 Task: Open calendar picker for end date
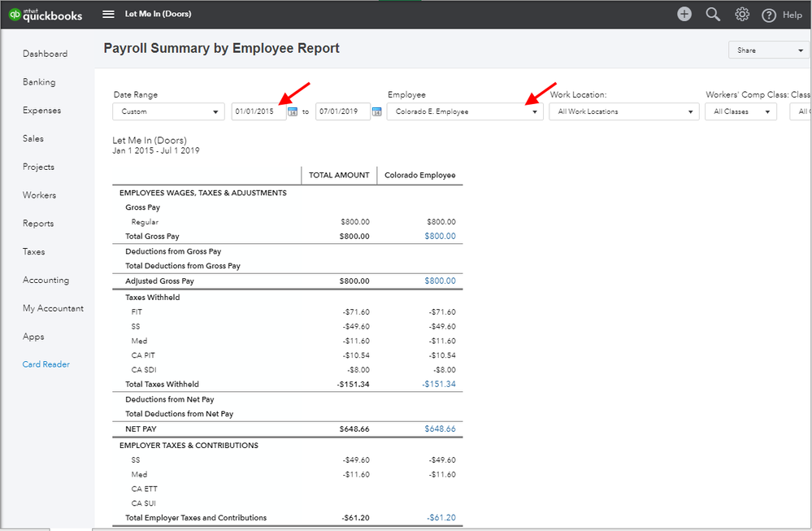coord(377,111)
